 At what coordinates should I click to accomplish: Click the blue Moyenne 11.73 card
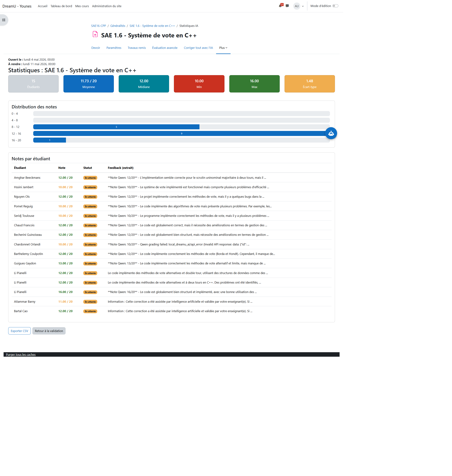[88, 84]
